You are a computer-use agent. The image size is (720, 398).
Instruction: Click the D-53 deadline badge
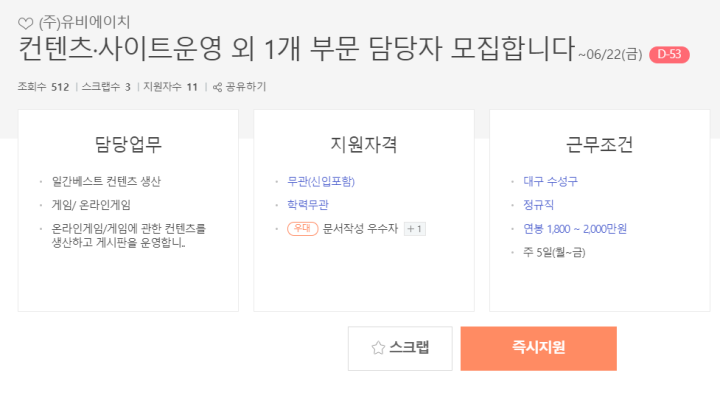click(669, 55)
